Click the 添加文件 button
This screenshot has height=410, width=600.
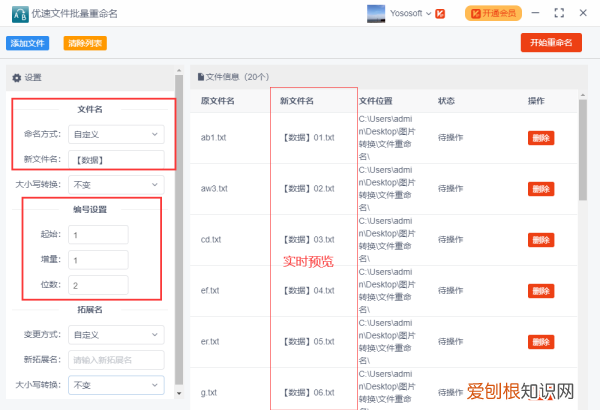[28, 43]
